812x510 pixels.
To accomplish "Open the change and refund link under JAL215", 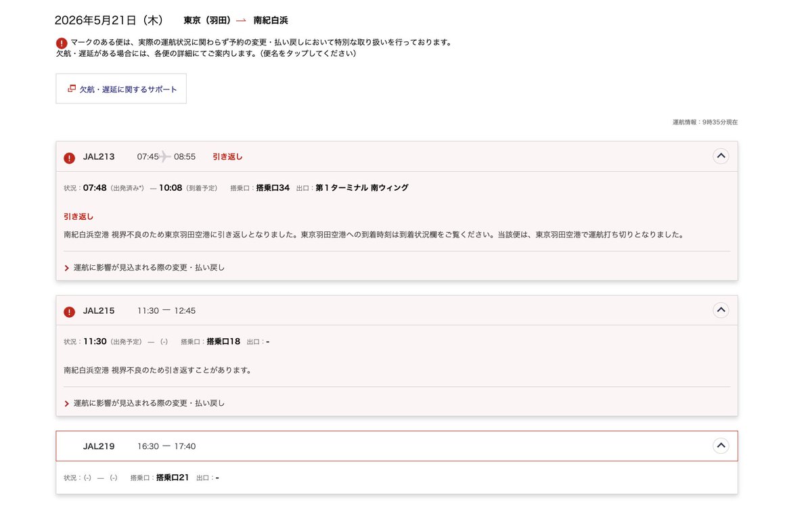I will coord(149,403).
